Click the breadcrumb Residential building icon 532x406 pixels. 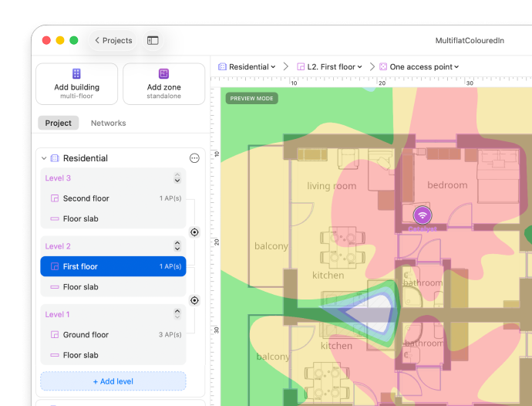[x=222, y=66]
